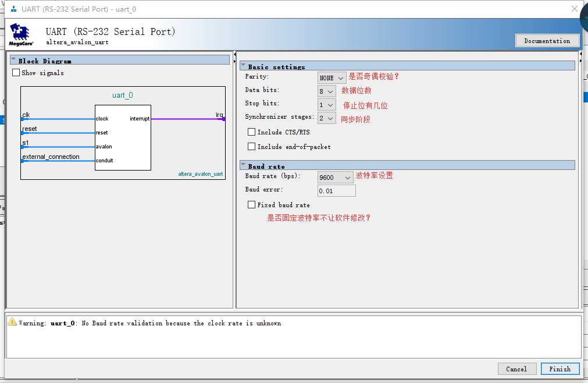
Task: Tick the Include end-of-packet checkbox
Action: click(x=252, y=146)
